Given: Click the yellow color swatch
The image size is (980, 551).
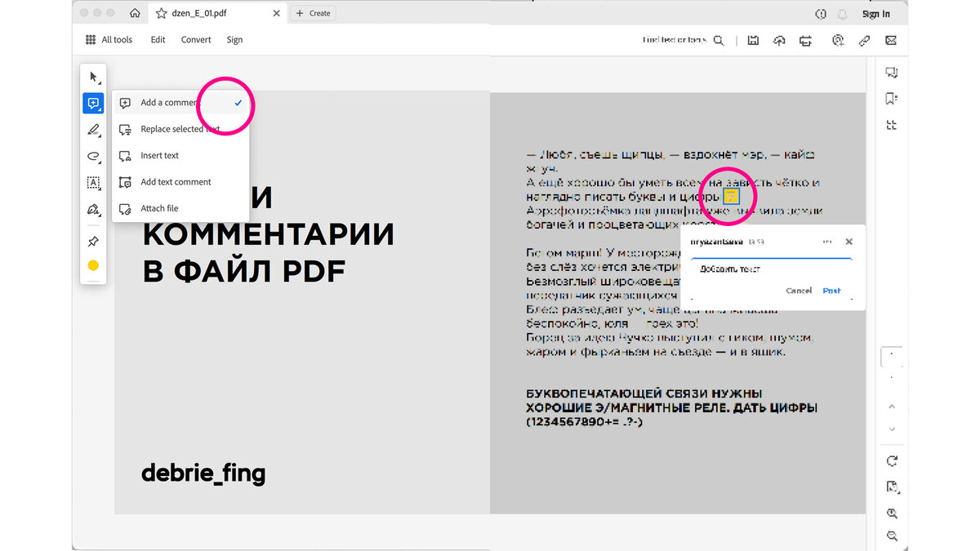Looking at the screenshot, I should pyautogui.click(x=93, y=265).
